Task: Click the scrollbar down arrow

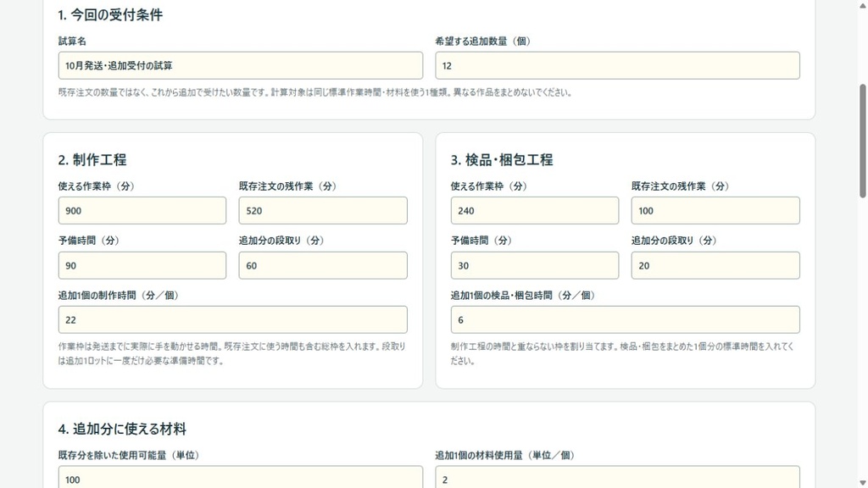Action: tap(862, 483)
